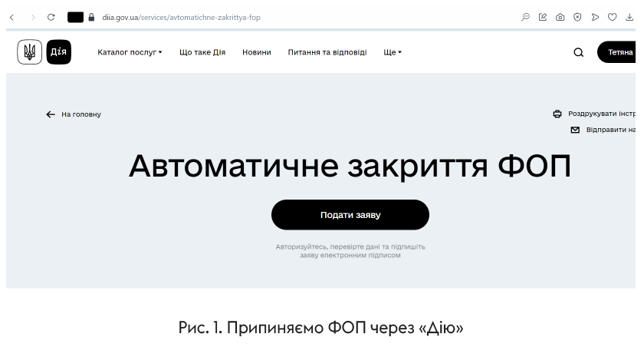
Task: Open site search magnifier icon
Action: point(578,53)
